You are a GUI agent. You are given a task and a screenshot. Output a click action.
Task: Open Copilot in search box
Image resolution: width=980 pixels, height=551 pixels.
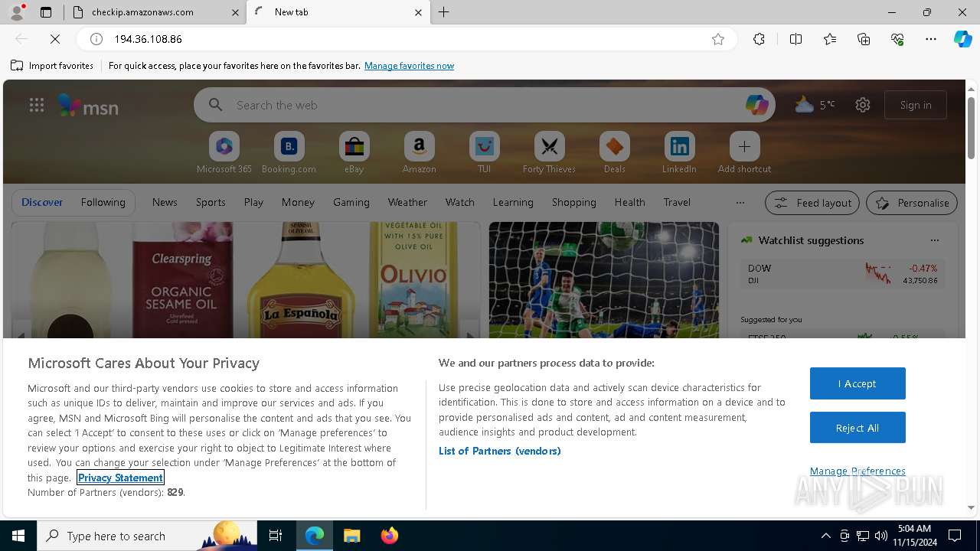coord(756,105)
